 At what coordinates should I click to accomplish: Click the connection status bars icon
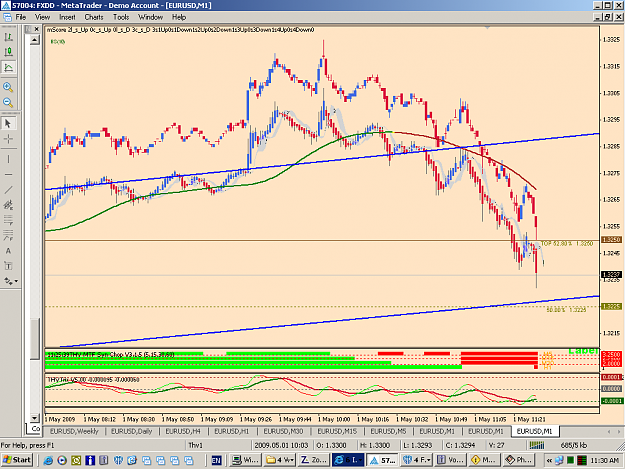[x=537, y=445]
